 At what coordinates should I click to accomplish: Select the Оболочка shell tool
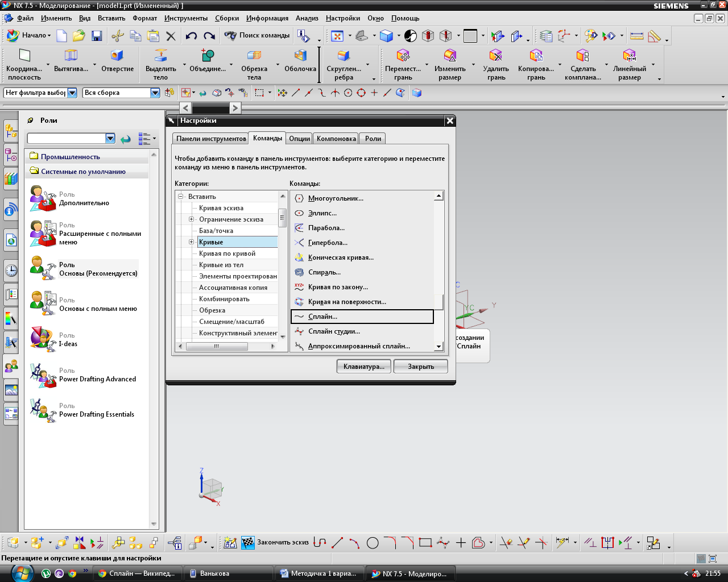click(300, 60)
